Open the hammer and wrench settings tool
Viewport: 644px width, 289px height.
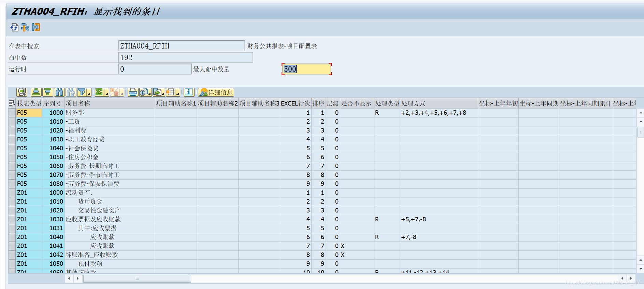25,27
